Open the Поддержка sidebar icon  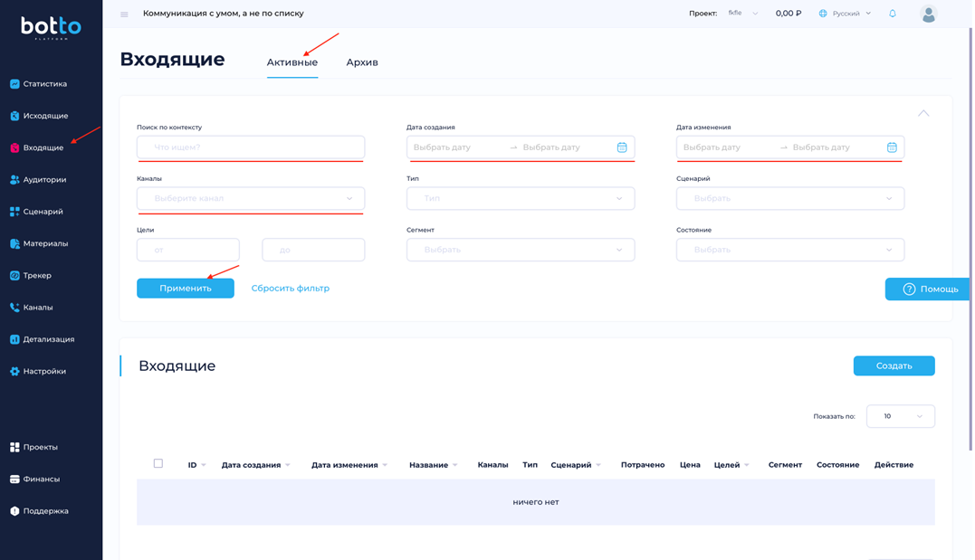pos(14,511)
